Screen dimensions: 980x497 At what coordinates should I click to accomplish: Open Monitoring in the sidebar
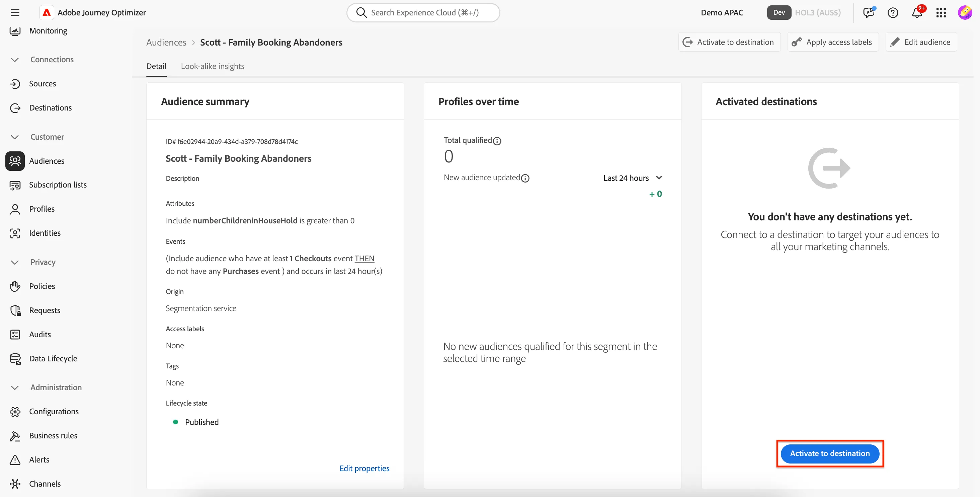pyautogui.click(x=48, y=30)
